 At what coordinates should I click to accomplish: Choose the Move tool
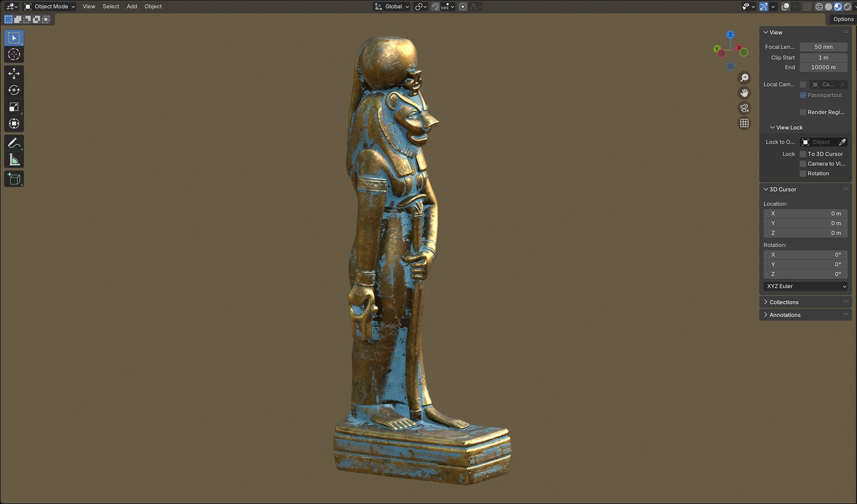point(14,73)
